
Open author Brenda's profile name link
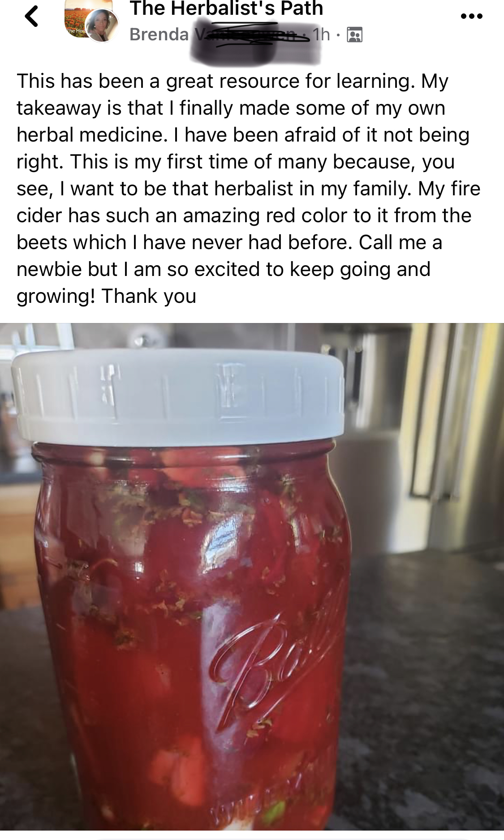[159, 34]
